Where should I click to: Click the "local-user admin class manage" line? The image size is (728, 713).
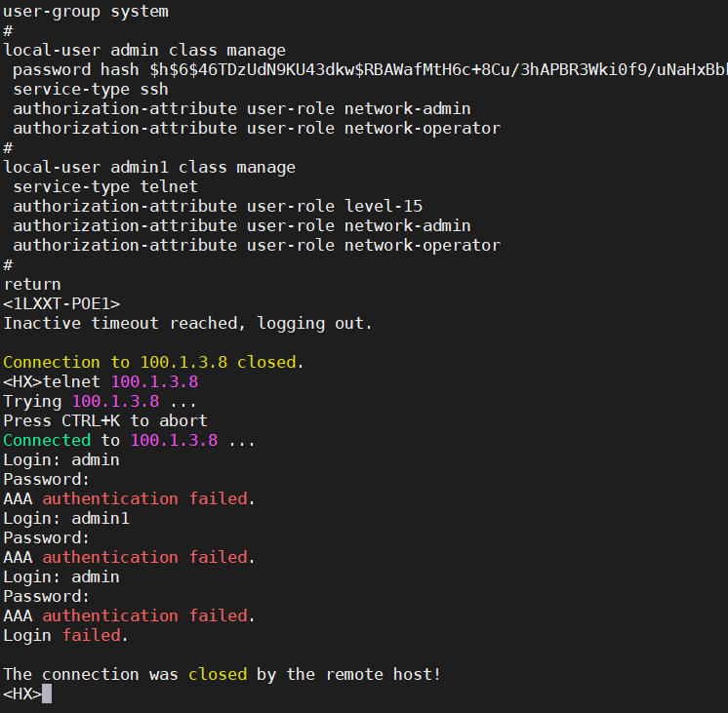coord(144,50)
